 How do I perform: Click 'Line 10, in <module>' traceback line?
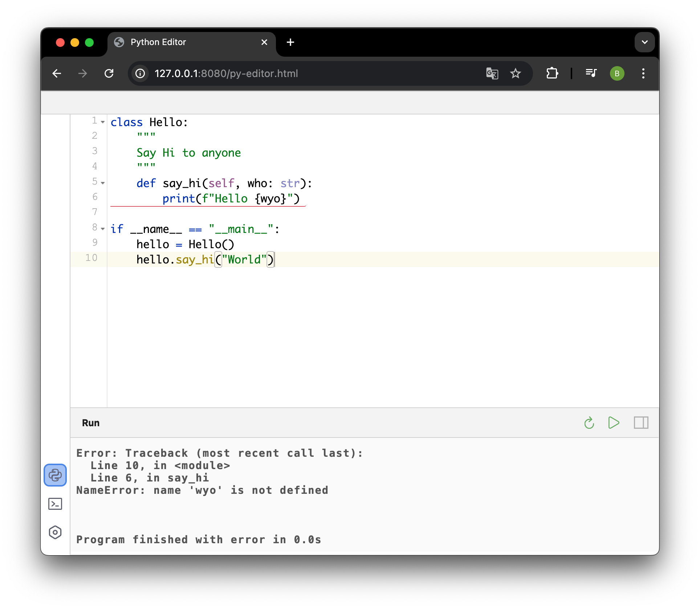[160, 465]
